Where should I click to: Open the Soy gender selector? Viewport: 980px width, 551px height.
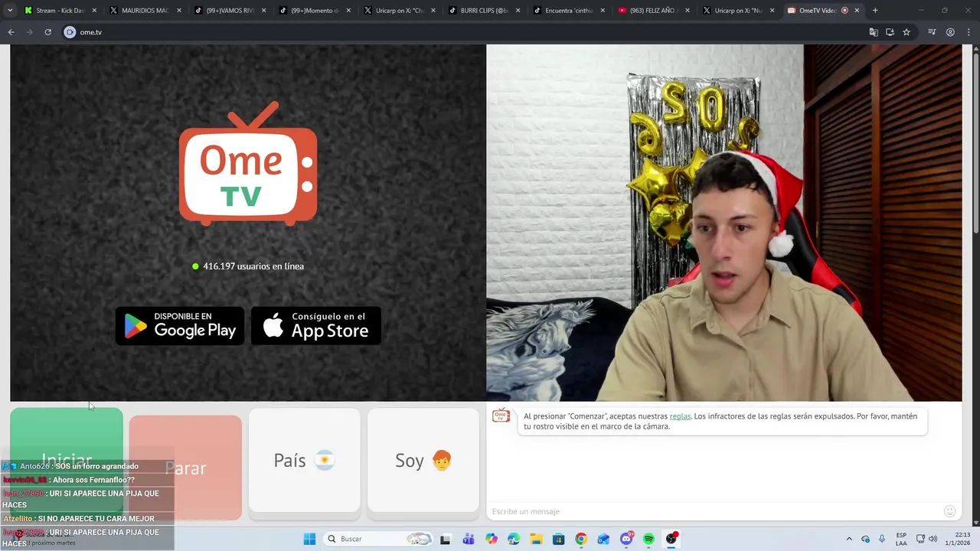click(x=423, y=460)
